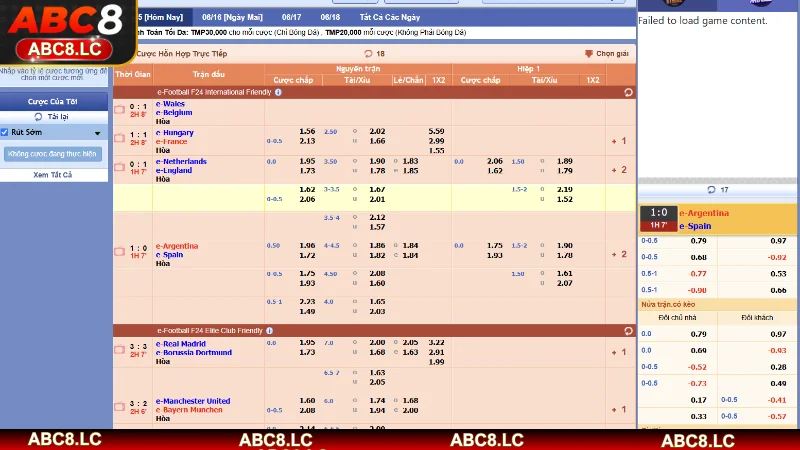Viewport: 800px width, 450px height.
Task: Select odds -0.93 in right panel
Action: pyautogui.click(x=777, y=351)
